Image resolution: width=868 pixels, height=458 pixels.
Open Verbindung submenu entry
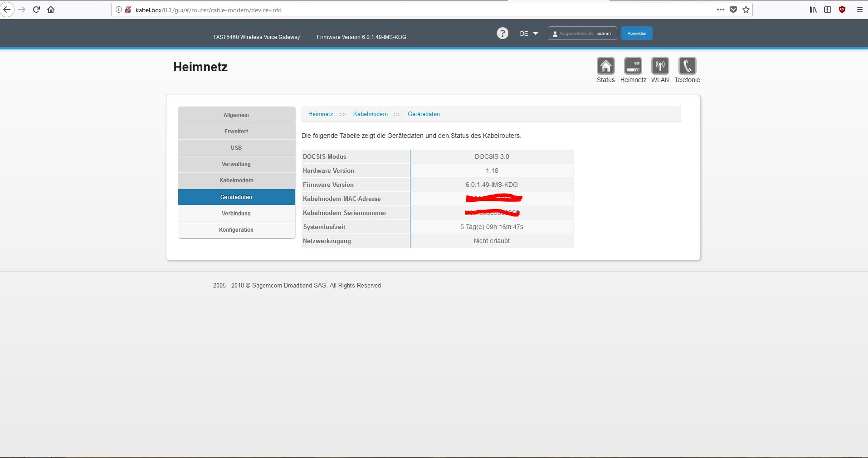click(236, 214)
